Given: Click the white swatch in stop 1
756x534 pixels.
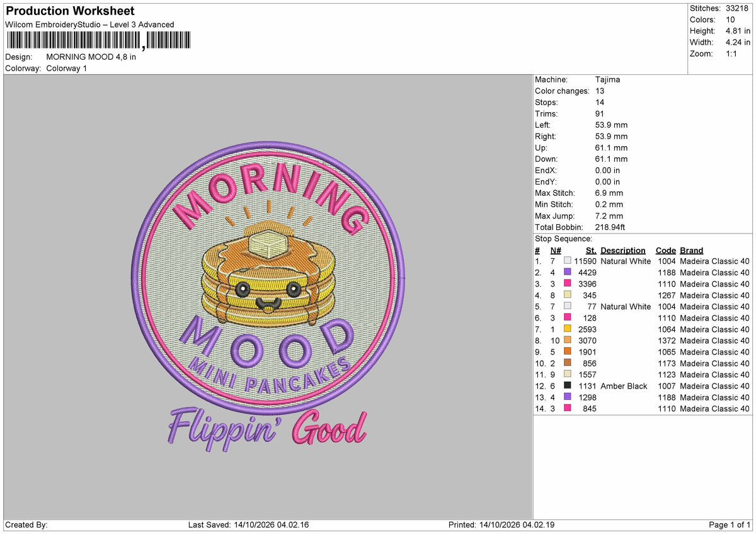Looking at the screenshot, I should click(x=568, y=261).
